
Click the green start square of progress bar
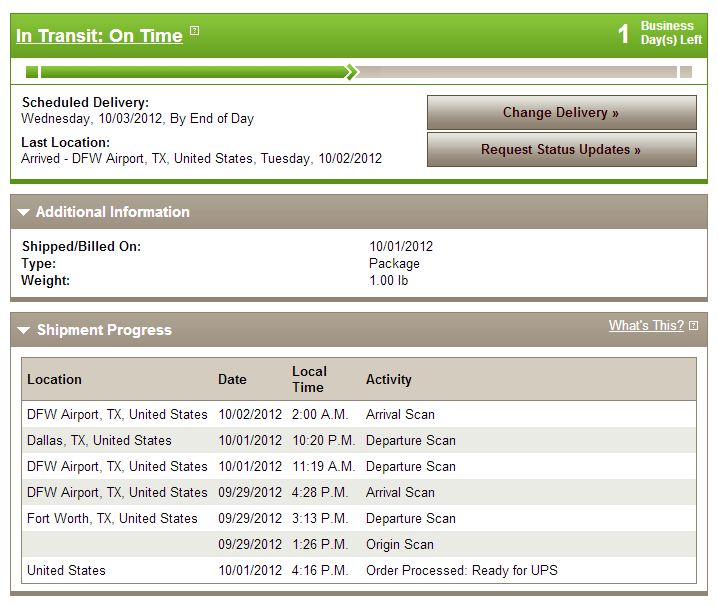[32, 72]
